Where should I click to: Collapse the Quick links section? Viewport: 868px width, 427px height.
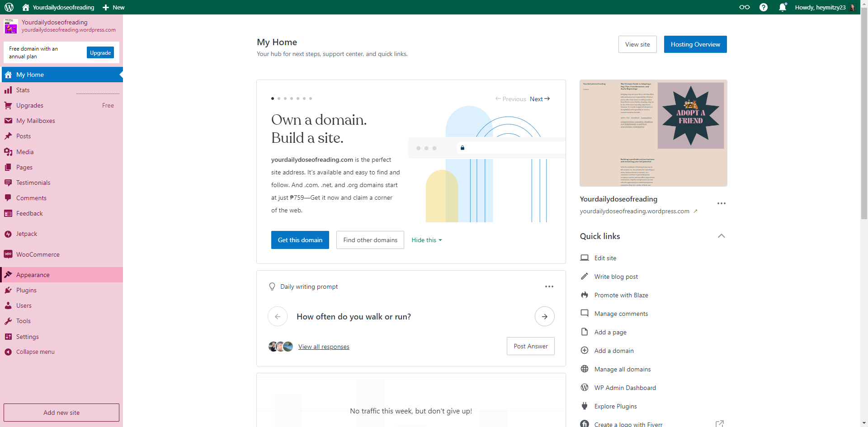(722, 236)
